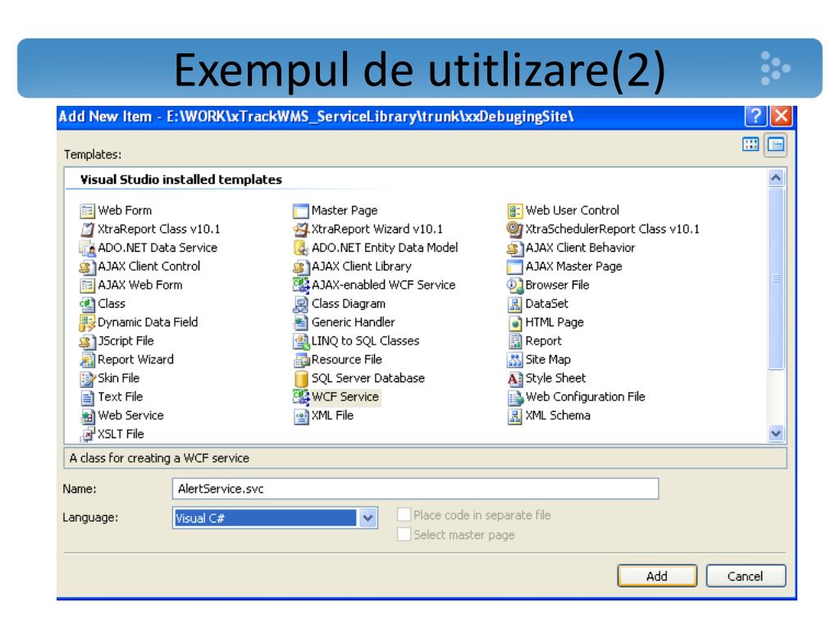Select the ADO.NET Entity Data Model icon
This screenshot has height=630, width=840.
tap(301, 249)
